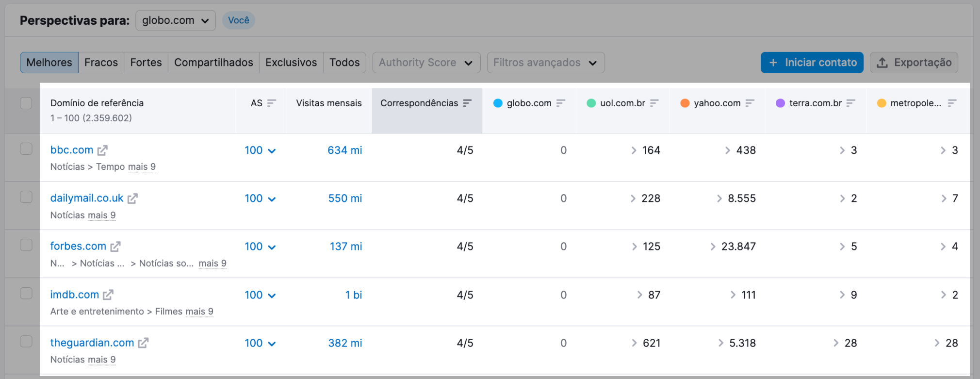Click the Visitas mensais column header
The width and height of the screenshot is (980, 379).
[x=329, y=103]
